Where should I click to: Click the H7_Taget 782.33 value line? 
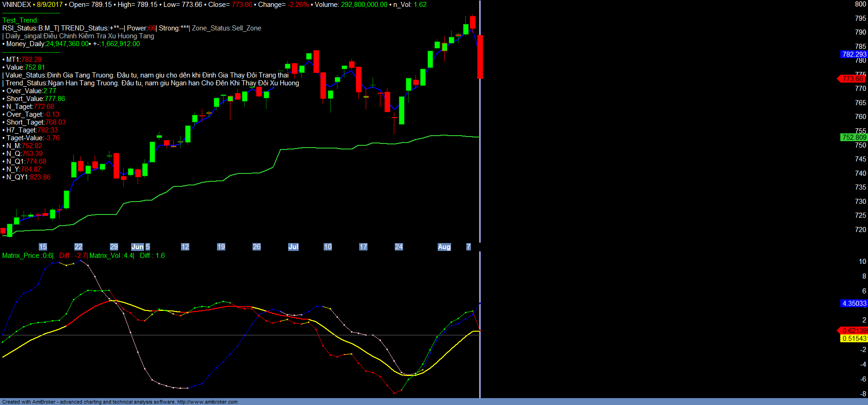(31, 130)
